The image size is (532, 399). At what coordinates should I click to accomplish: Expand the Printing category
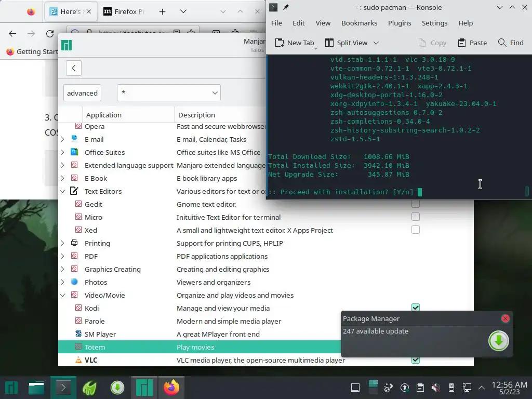[x=62, y=243]
